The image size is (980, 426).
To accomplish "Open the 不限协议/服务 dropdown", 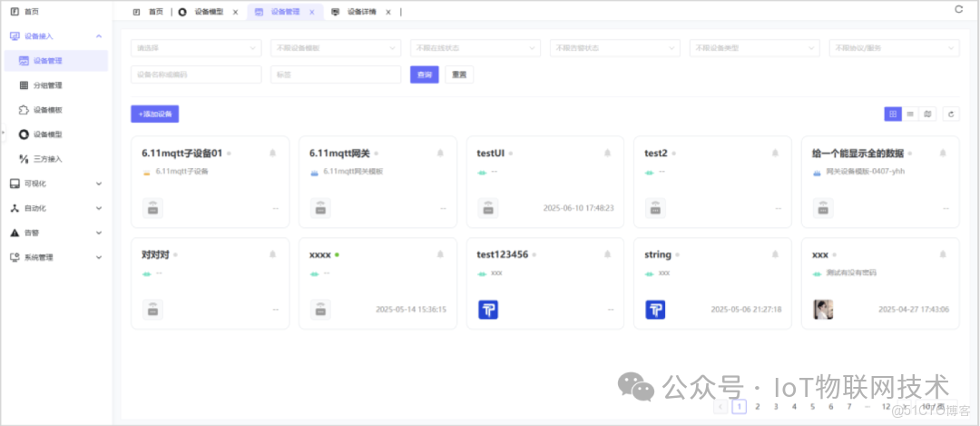I will [x=895, y=48].
